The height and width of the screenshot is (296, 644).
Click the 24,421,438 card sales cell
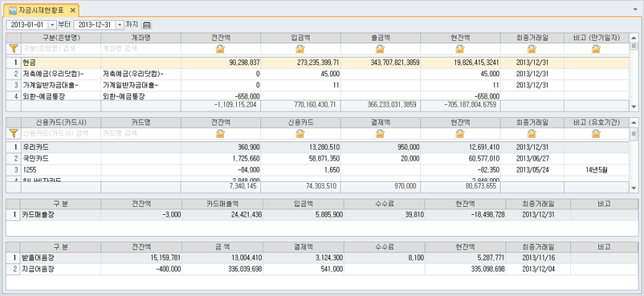[223, 215]
